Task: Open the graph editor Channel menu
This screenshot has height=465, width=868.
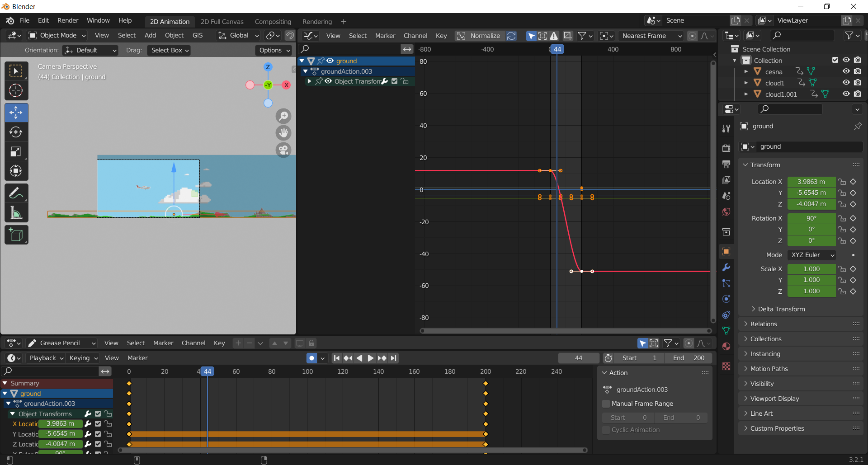Action: 415,36
